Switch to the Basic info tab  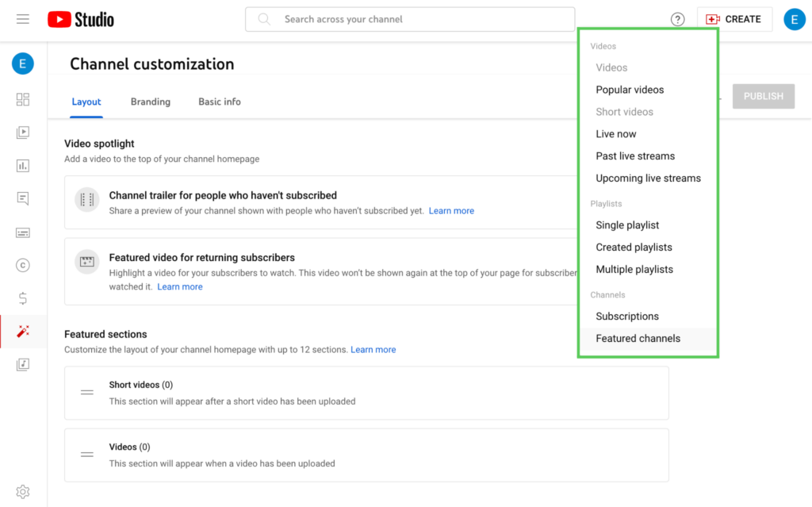pyautogui.click(x=220, y=102)
